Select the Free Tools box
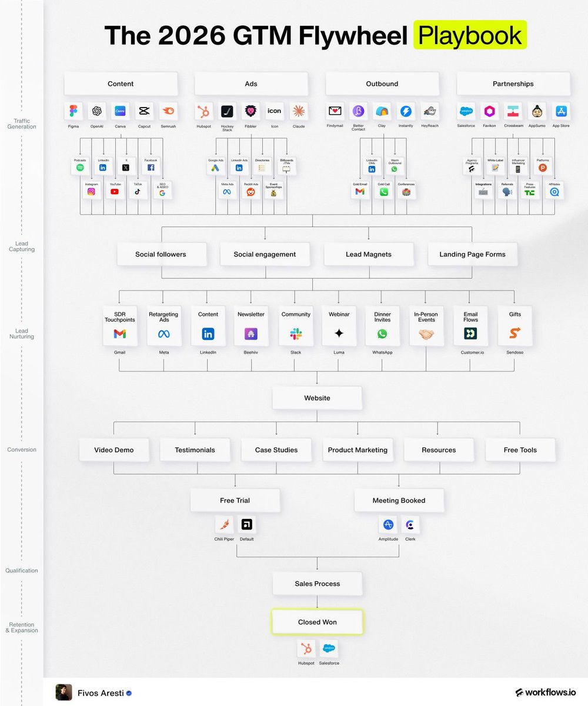 click(x=520, y=449)
